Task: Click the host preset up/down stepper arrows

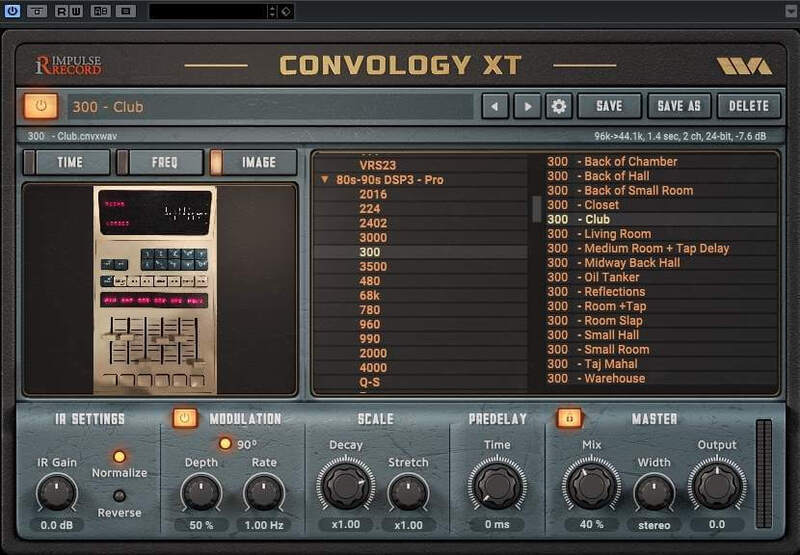Action: (x=273, y=11)
